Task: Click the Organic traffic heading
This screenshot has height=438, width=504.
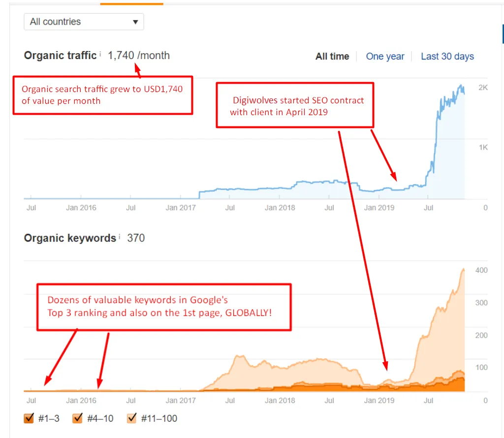Action: 60,55
